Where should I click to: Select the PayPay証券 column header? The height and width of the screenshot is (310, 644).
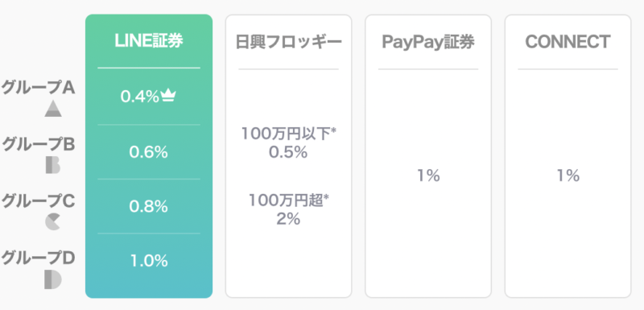pos(428,42)
